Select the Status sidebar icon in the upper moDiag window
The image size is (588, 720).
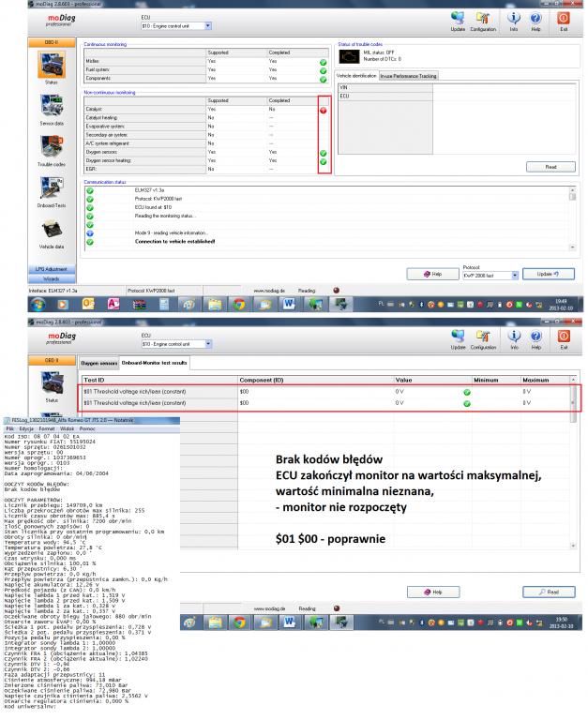52,67
